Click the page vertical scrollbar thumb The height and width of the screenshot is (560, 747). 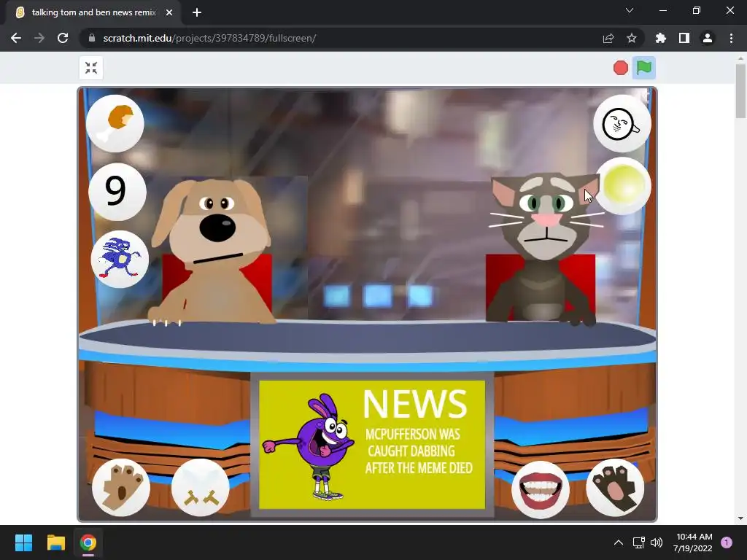[740, 90]
